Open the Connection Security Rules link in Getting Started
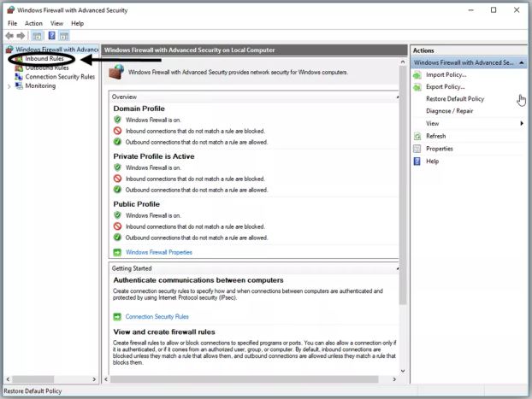Image resolution: width=532 pixels, height=399 pixels. point(157,317)
